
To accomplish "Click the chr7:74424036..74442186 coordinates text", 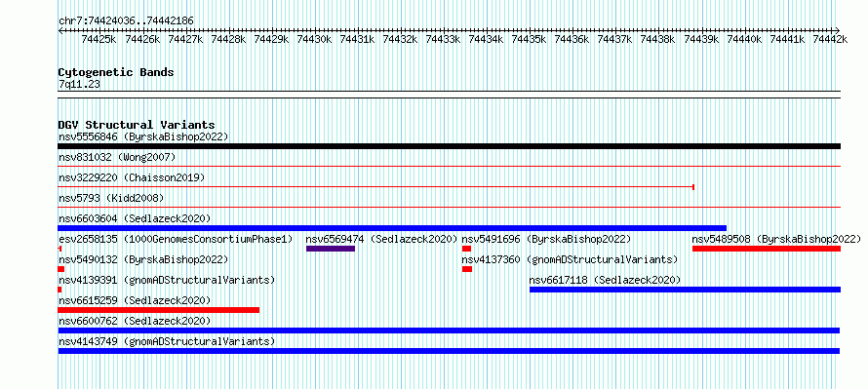I will tap(126, 21).
